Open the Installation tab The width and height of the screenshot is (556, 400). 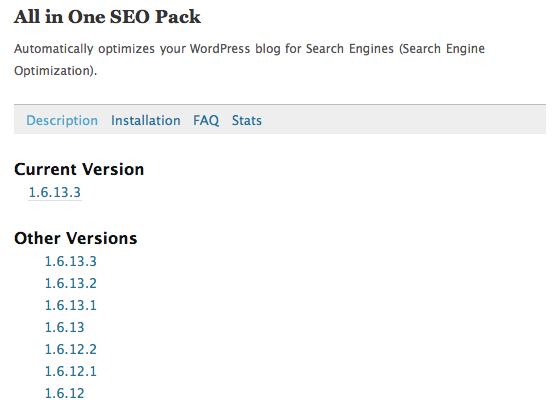point(146,121)
